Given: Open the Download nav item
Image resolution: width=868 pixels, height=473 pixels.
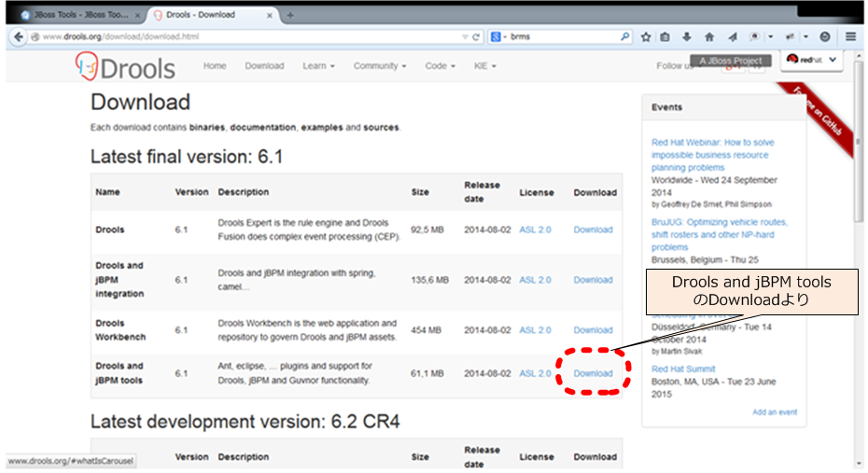Looking at the screenshot, I should coord(264,66).
